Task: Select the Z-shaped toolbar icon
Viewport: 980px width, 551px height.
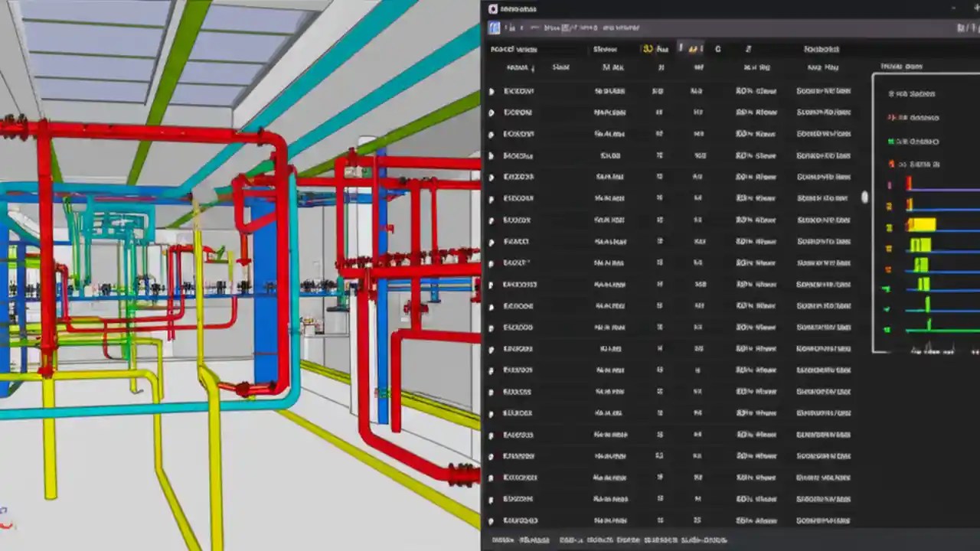Action: tap(748, 48)
